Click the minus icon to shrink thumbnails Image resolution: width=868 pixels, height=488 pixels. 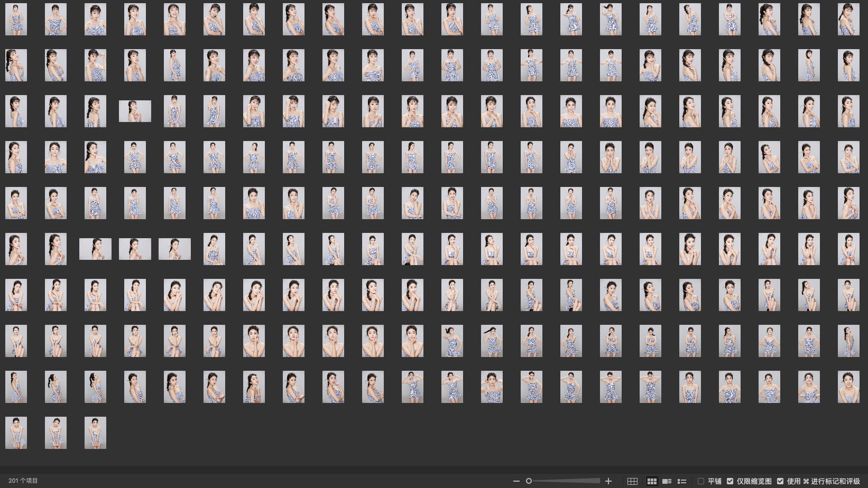[516, 481]
